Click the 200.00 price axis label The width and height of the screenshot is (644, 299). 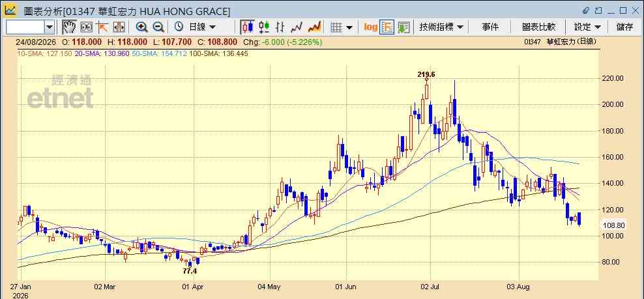point(613,104)
